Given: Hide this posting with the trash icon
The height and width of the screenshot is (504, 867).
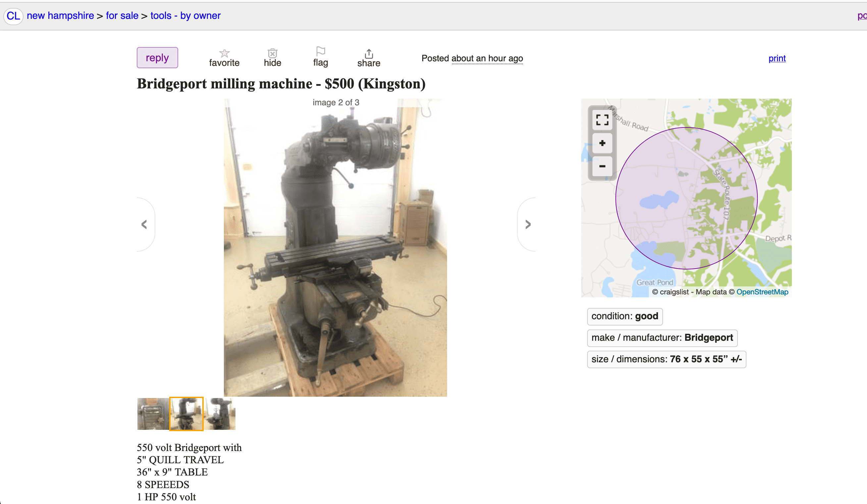Looking at the screenshot, I should (273, 58).
